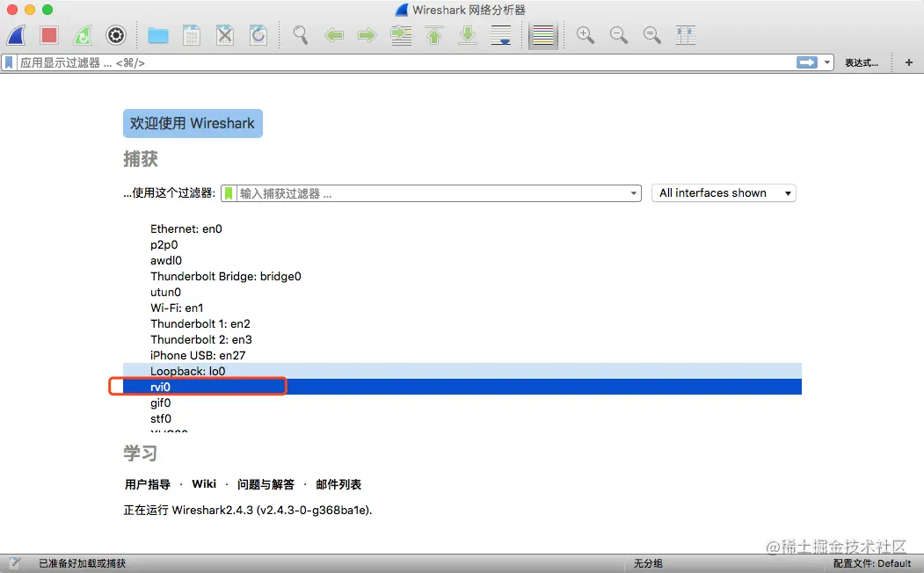The width and height of the screenshot is (924, 573).
Task: Go forward with the right green arrow
Action: (x=367, y=35)
